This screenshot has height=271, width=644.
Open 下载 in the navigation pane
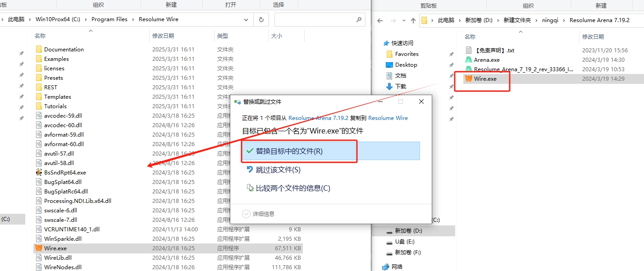click(401, 86)
